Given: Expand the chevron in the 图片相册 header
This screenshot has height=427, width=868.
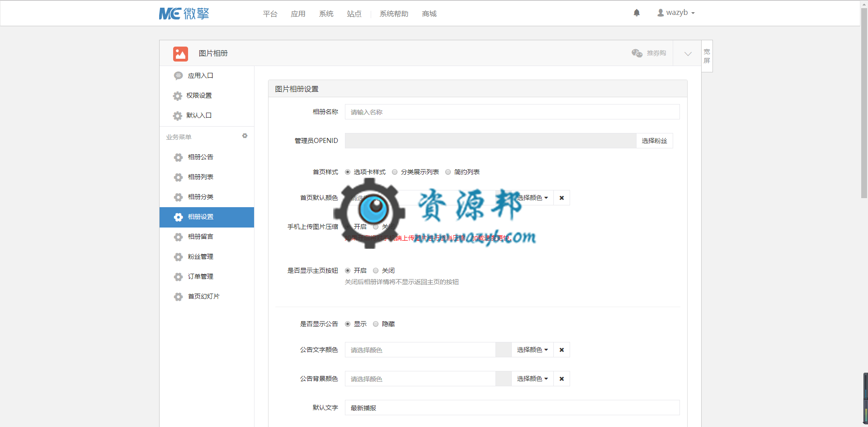Looking at the screenshot, I should tap(688, 53).
